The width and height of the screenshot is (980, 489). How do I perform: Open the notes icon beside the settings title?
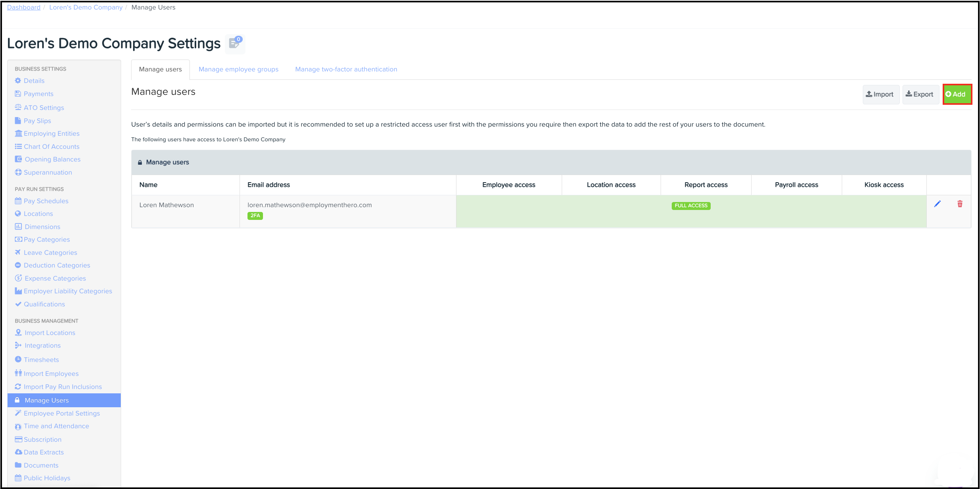pyautogui.click(x=235, y=44)
